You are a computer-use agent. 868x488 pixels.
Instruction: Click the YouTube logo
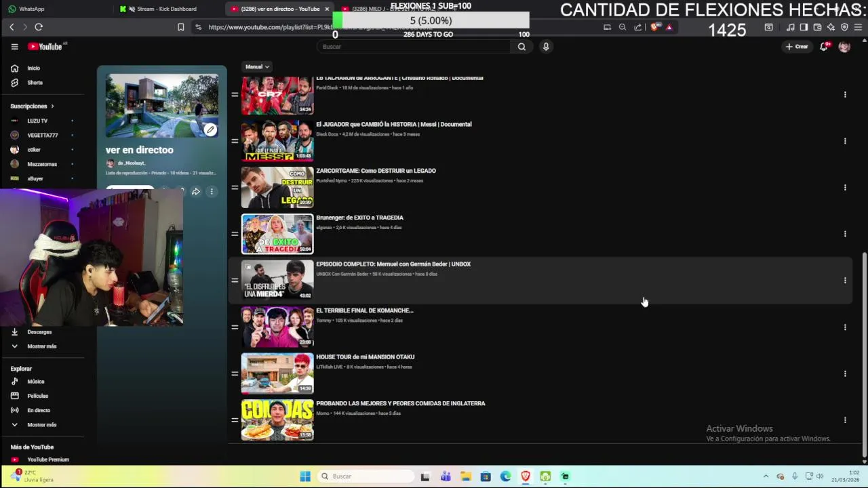tap(46, 47)
